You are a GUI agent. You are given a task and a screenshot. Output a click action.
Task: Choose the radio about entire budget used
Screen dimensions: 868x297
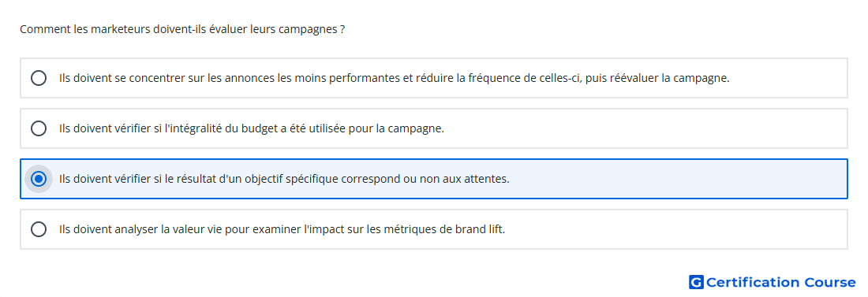39,129
